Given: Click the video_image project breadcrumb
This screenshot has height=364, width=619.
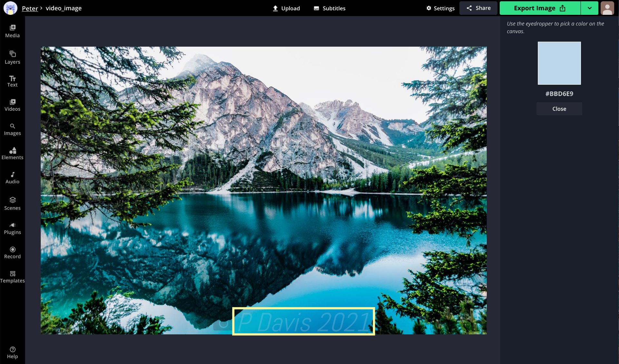Looking at the screenshot, I should (64, 8).
